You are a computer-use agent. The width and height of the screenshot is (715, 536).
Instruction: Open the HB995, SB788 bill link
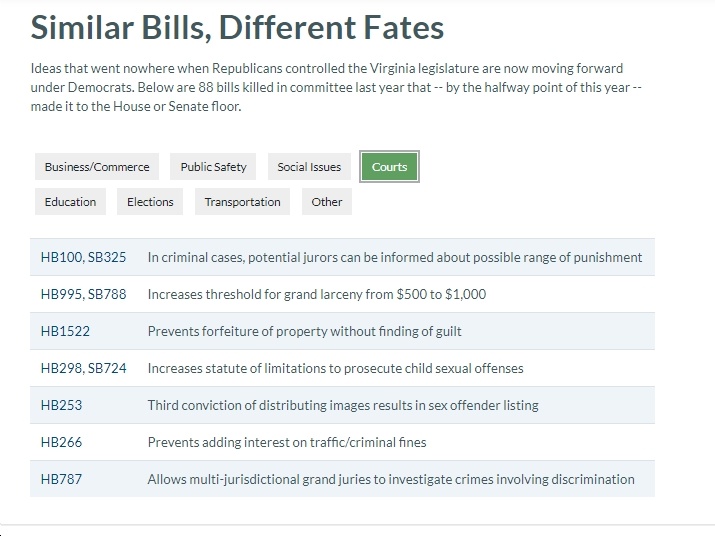click(83, 294)
